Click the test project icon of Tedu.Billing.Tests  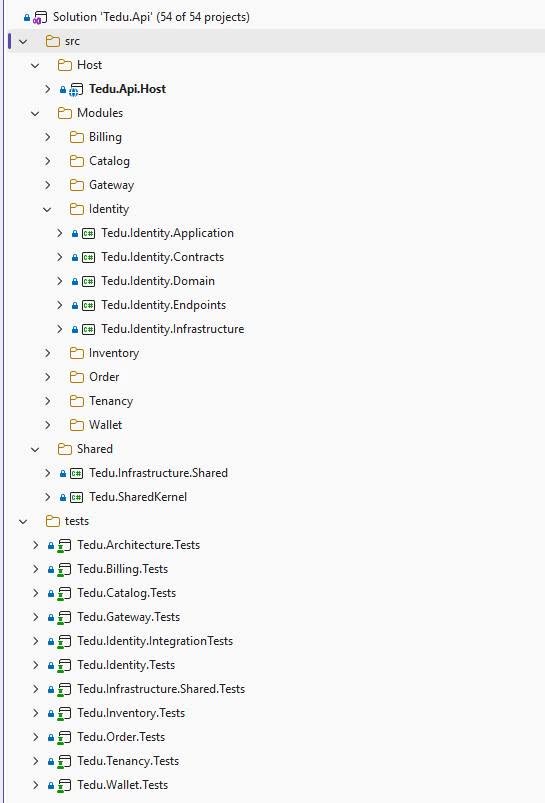point(64,570)
